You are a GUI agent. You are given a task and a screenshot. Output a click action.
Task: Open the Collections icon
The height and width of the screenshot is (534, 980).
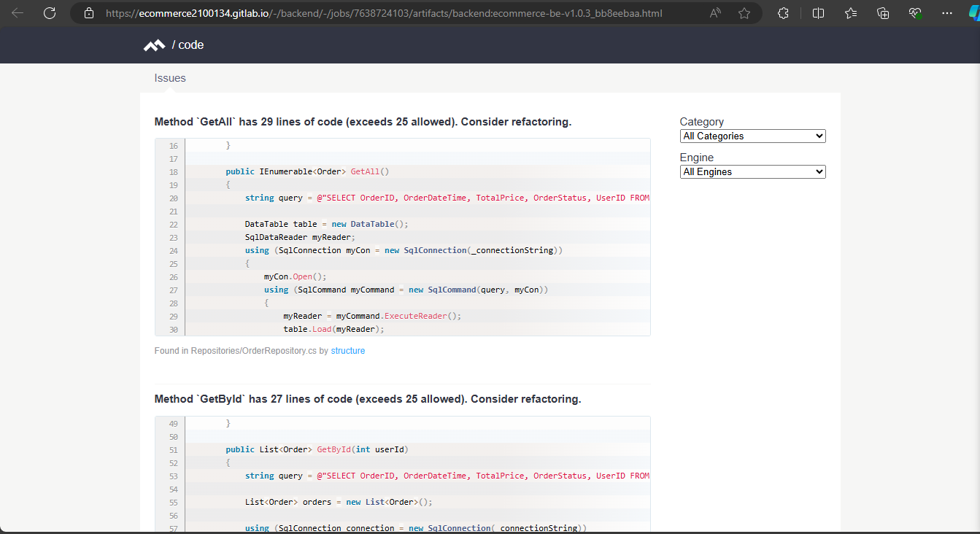click(883, 13)
